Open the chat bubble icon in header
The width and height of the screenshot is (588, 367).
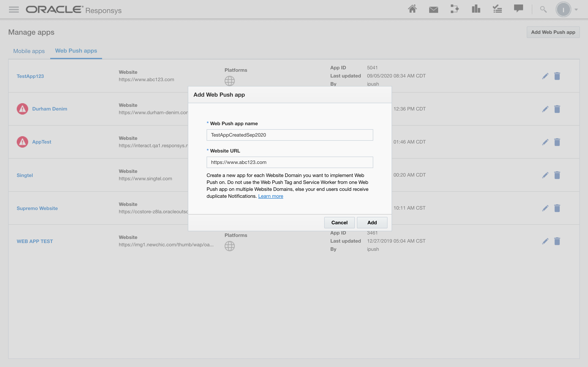click(x=518, y=9)
